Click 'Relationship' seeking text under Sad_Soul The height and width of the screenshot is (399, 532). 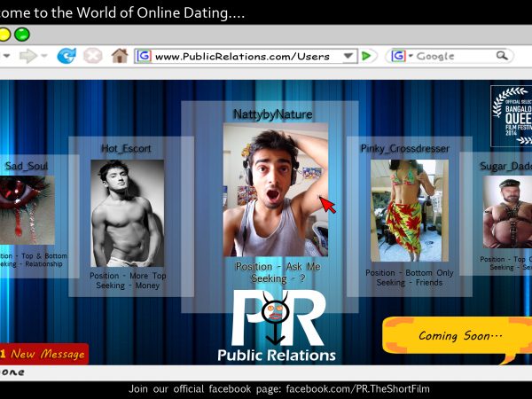coord(43,264)
